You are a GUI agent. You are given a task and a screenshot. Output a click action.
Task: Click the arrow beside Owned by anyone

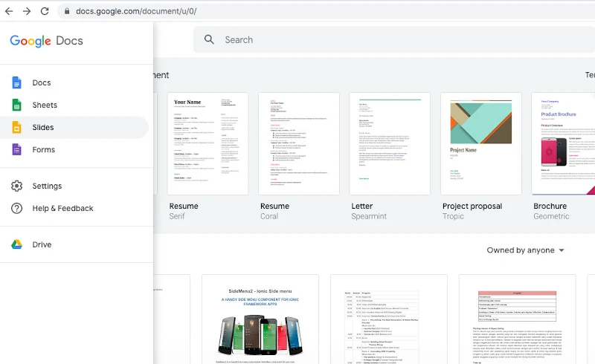(562, 250)
